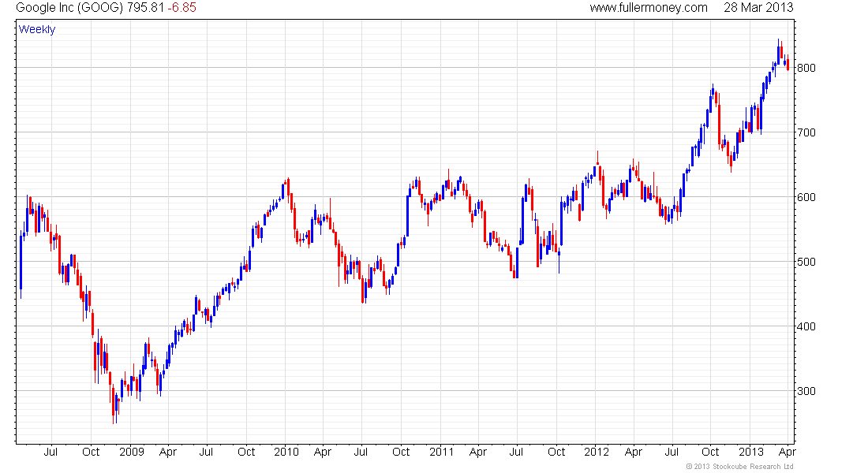This screenshot has height=473, width=868.
Task: Click the 'Google Inc (GOOG)' chart title
Action: pyautogui.click(x=69, y=8)
